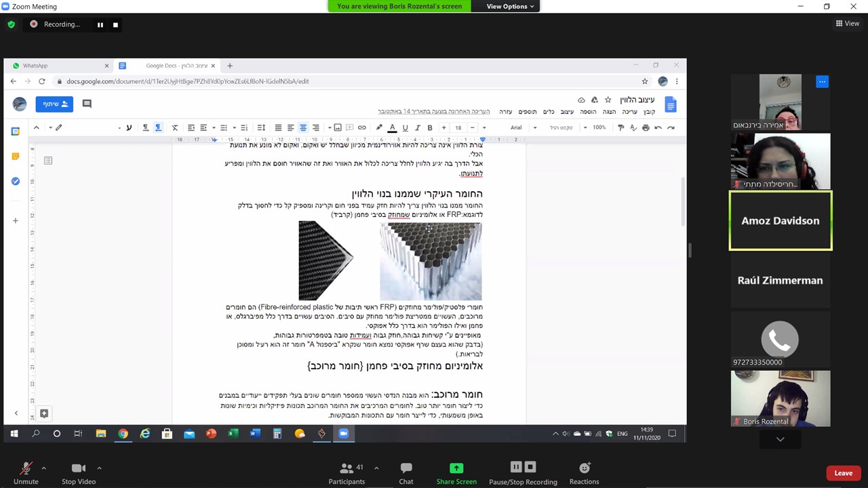Open the Format (עיצוב) menu
The image size is (868, 488).
point(567,111)
